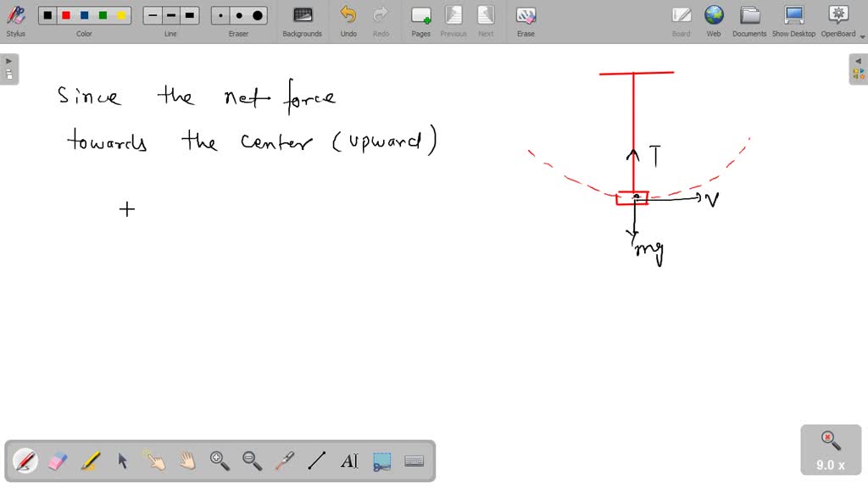This screenshot has width=868, height=488.
Task: Select the thickest line width
Action: [190, 14]
